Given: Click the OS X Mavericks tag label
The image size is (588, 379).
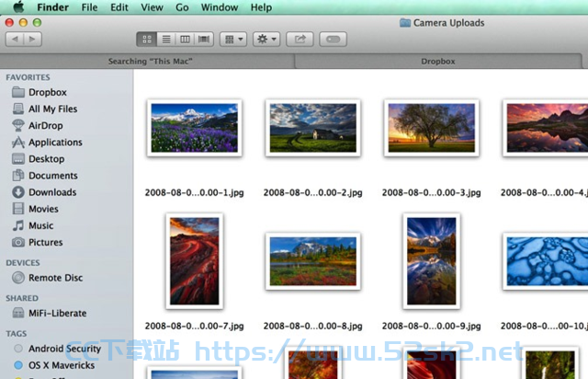Looking at the screenshot, I should (x=62, y=365).
